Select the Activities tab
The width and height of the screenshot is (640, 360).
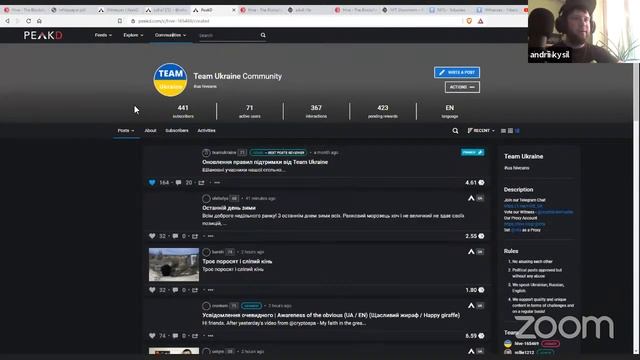click(x=207, y=131)
